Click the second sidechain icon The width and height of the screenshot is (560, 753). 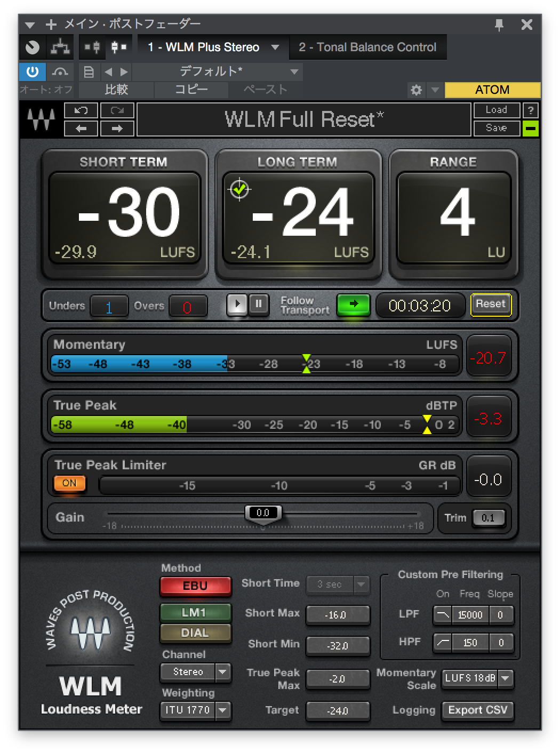pyautogui.click(x=118, y=47)
